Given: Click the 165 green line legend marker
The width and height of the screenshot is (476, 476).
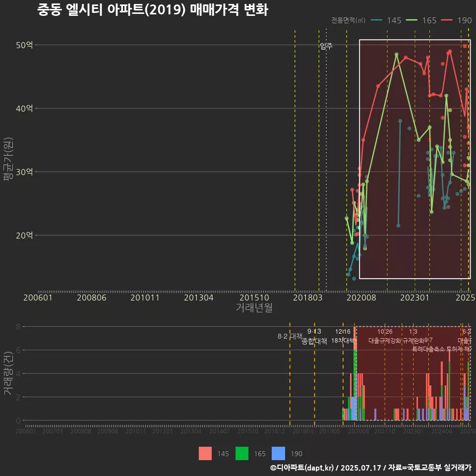Looking at the screenshot, I should 412,20.
